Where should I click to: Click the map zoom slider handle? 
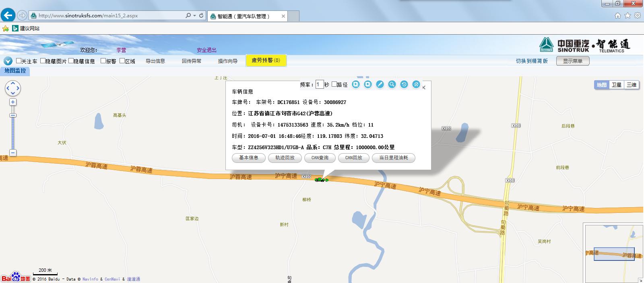point(13,115)
